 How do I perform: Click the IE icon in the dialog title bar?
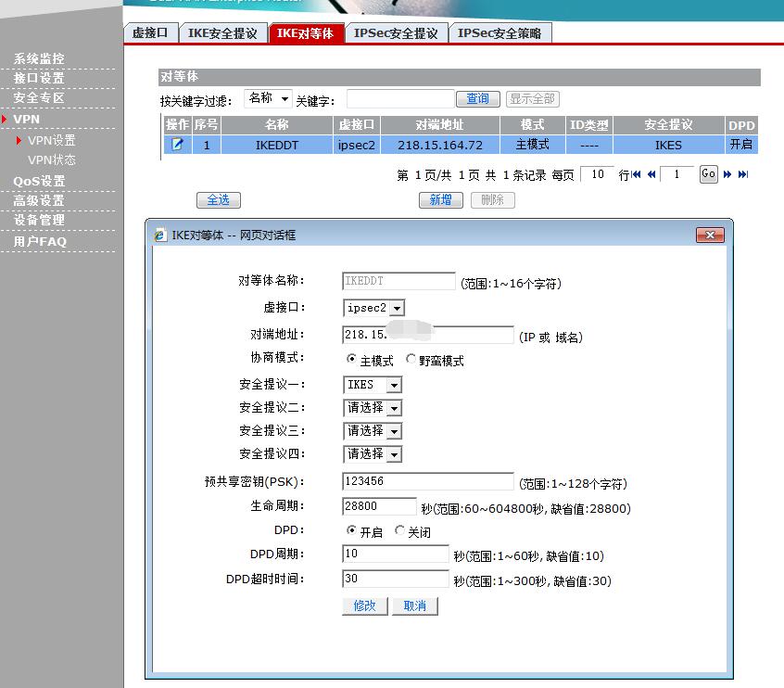tap(160, 236)
